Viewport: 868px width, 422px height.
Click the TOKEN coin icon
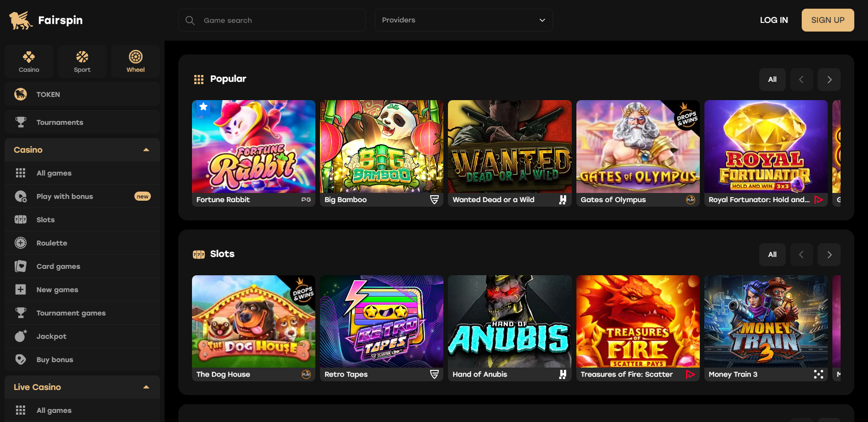[21, 94]
